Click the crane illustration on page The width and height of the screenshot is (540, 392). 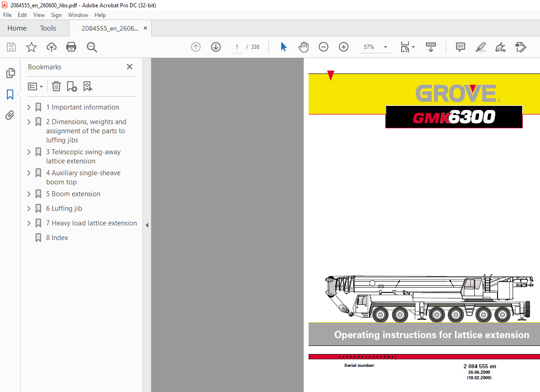click(x=429, y=298)
